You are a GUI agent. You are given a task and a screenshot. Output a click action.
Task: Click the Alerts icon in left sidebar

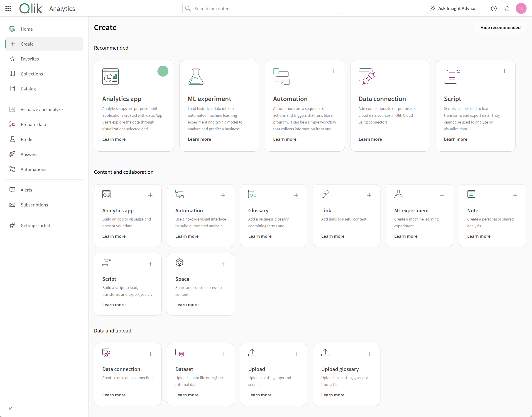point(12,190)
